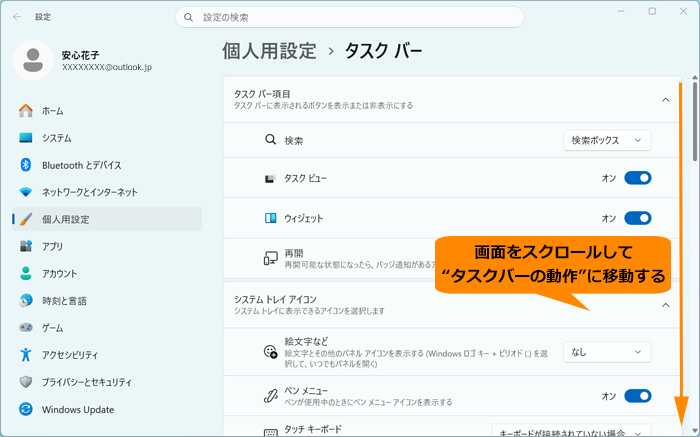Collapse the タスク バー項目 section chevron
The image size is (700, 437).
point(665,100)
